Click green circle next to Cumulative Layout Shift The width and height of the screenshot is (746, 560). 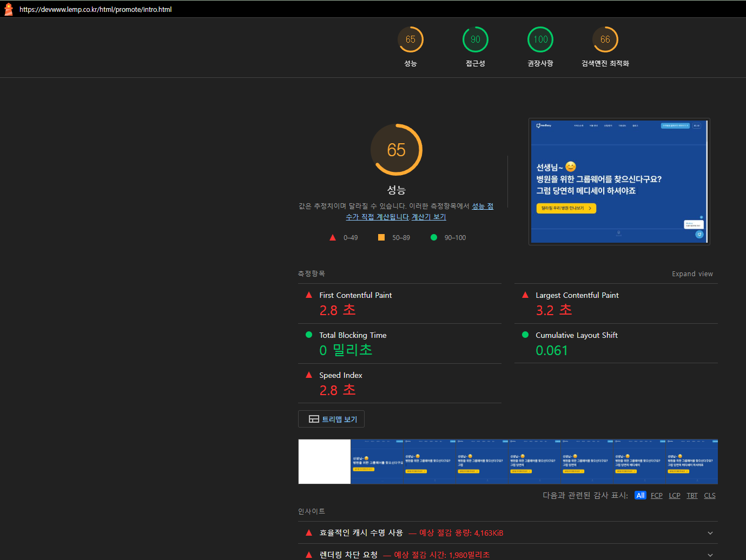pyautogui.click(x=525, y=335)
